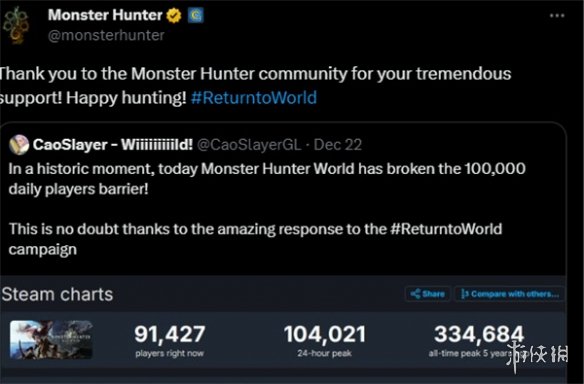Open the Compare with others option
The image size is (584, 384).
pyautogui.click(x=510, y=294)
